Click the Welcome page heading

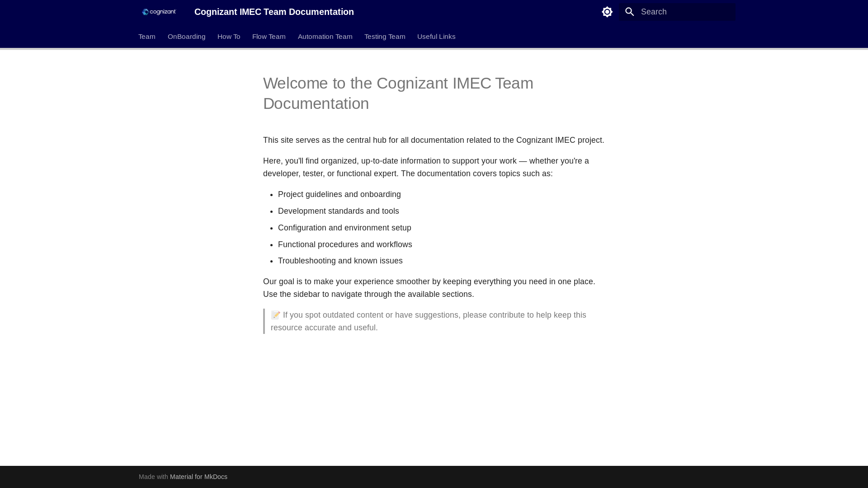(398, 93)
